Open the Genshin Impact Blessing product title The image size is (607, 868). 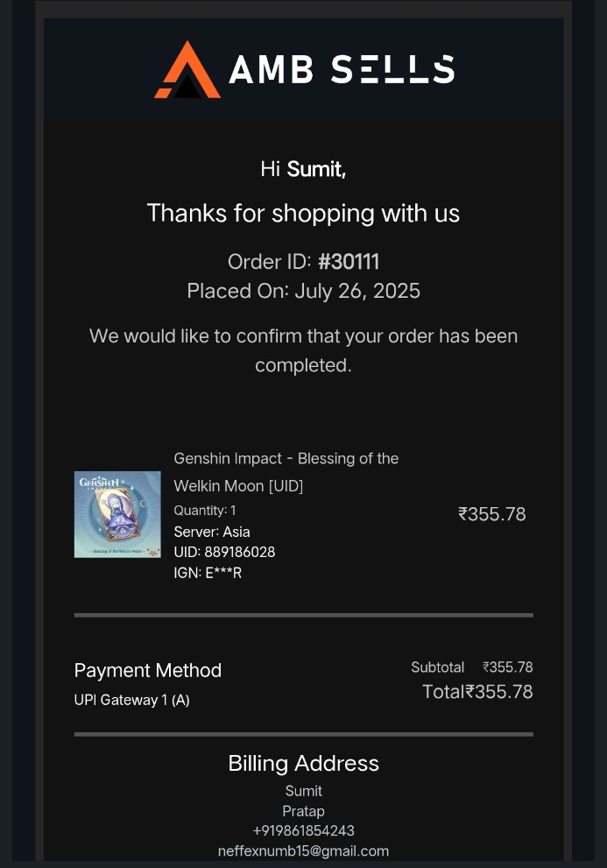click(286, 472)
